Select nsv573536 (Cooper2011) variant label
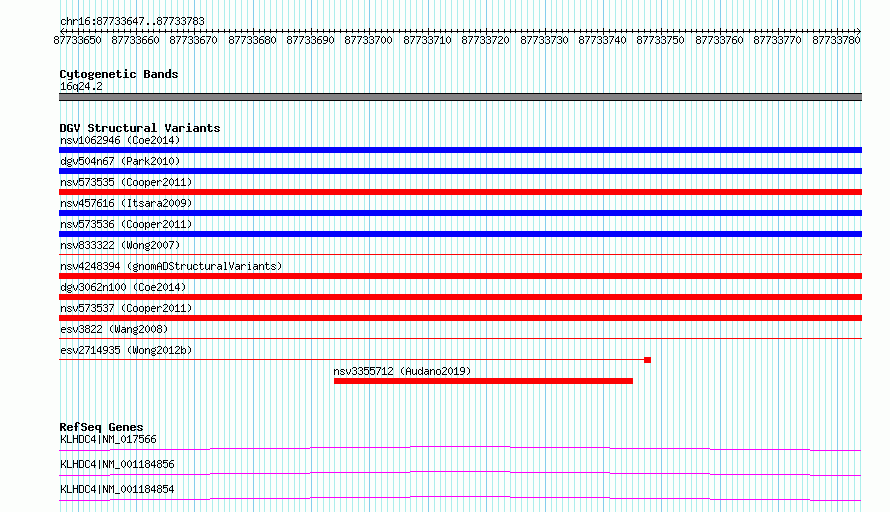The width and height of the screenshot is (890, 512). pyautogui.click(x=126, y=224)
